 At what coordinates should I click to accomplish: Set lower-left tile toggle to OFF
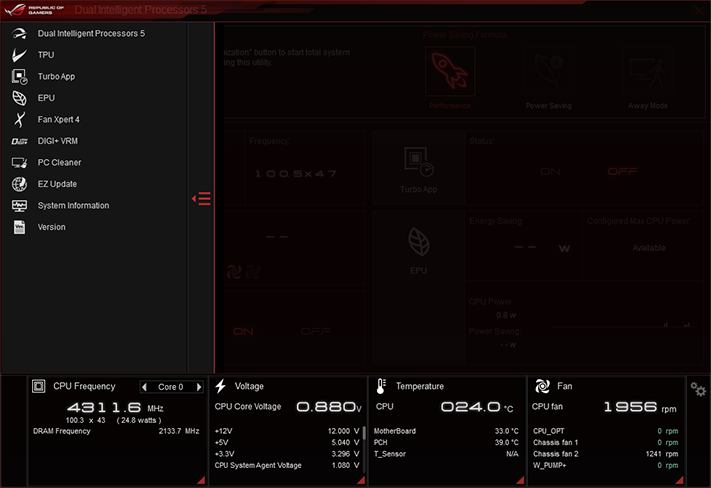coord(316,332)
